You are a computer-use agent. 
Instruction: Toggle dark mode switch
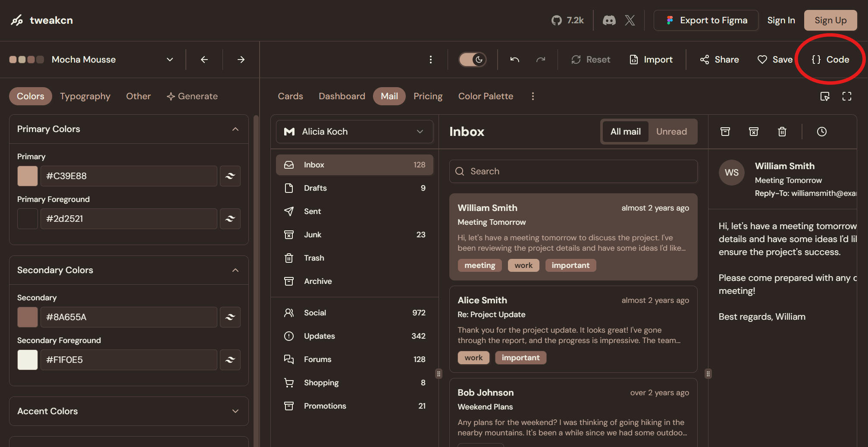pyautogui.click(x=473, y=60)
